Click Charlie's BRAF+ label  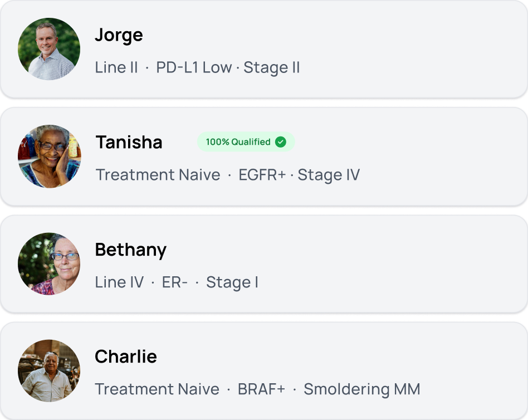pyautogui.click(x=261, y=389)
